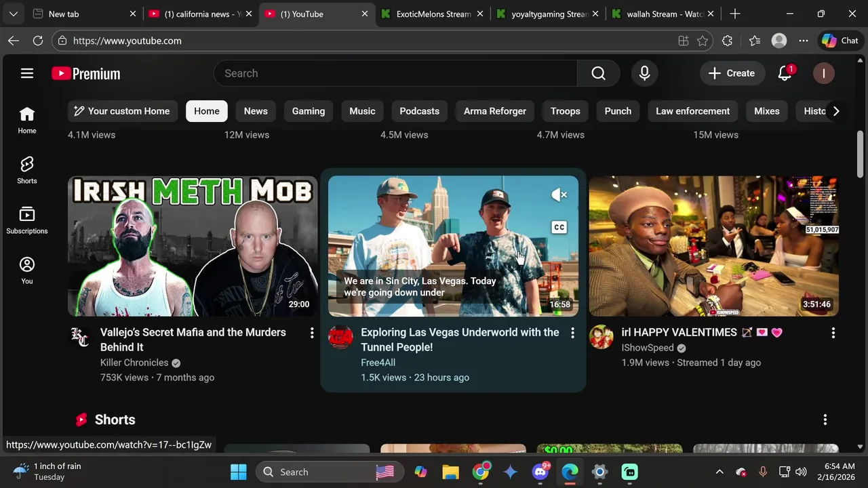Open browser settings and more menu

804,41
